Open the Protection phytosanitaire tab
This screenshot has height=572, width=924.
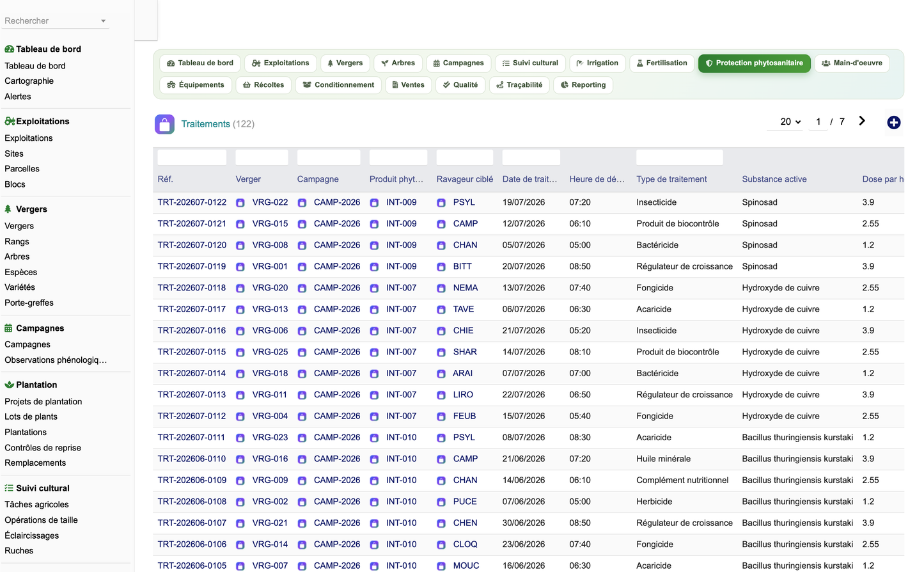tap(754, 63)
